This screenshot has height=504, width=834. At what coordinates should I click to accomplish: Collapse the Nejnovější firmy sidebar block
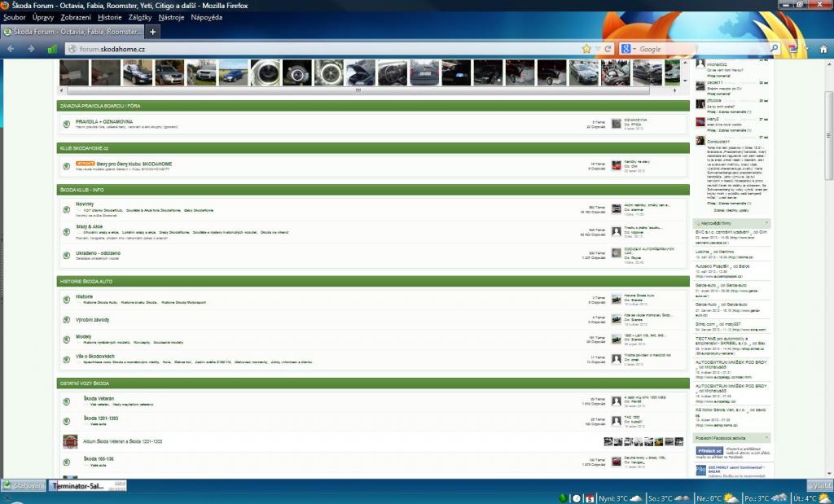tap(766, 223)
